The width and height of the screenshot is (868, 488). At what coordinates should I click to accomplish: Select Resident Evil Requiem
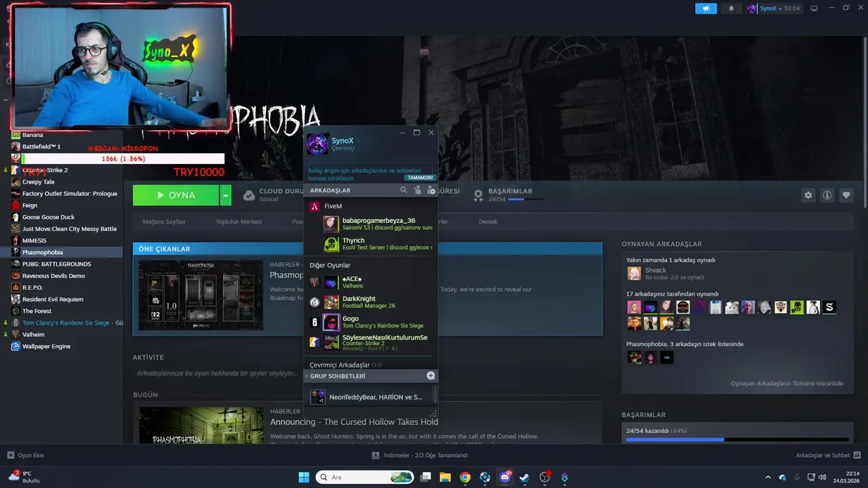53,299
